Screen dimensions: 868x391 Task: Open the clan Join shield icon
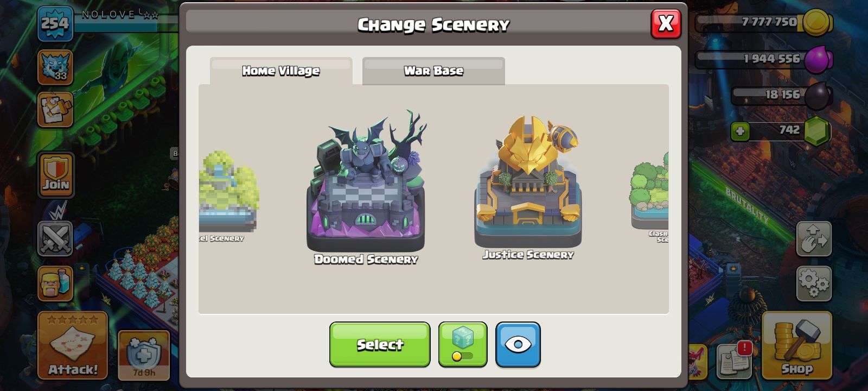pyautogui.click(x=55, y=175)
